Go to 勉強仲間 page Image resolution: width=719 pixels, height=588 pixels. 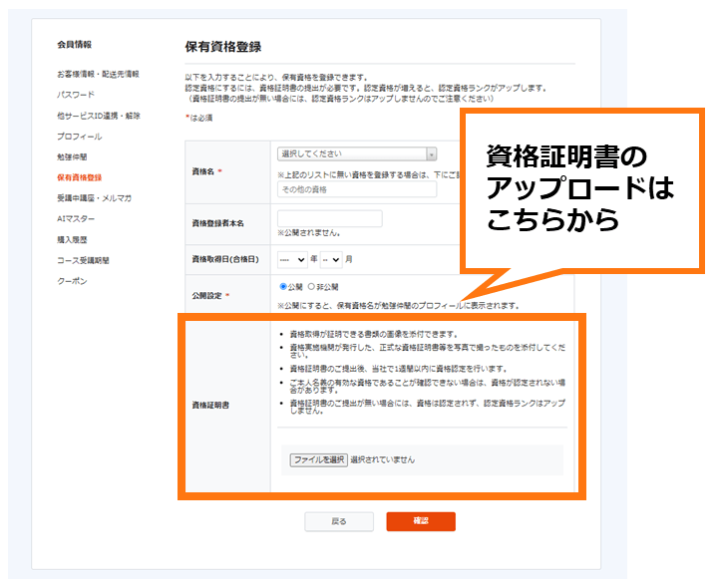click(x=72, y=156)
